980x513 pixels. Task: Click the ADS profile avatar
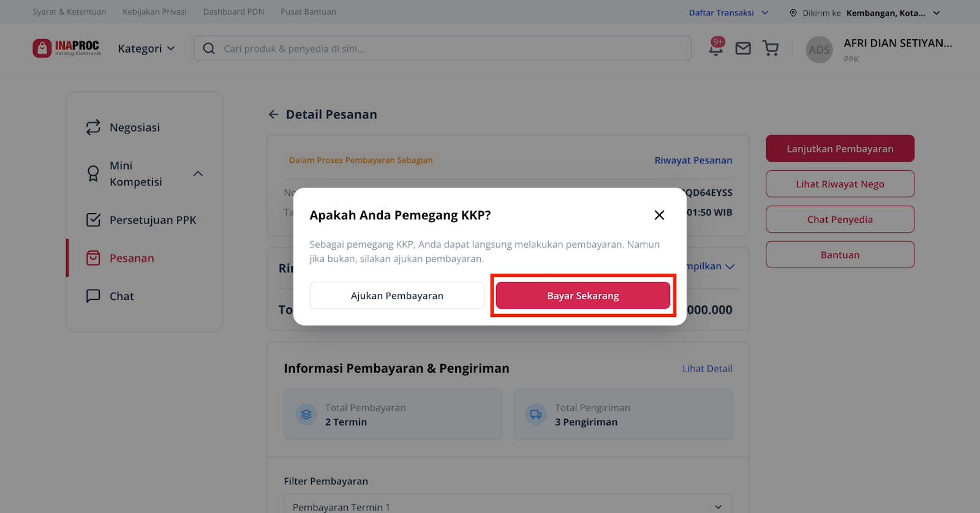point(819,50)
